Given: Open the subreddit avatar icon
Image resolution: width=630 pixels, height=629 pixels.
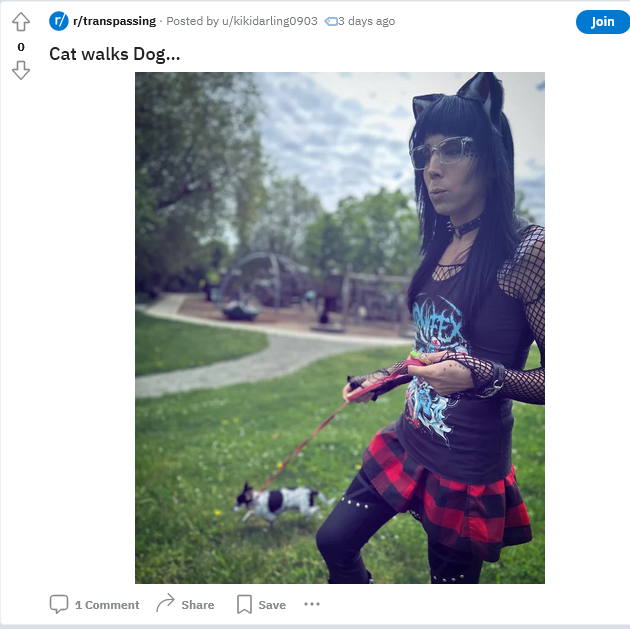Looking at the screenshot, I should pos(59,21).
